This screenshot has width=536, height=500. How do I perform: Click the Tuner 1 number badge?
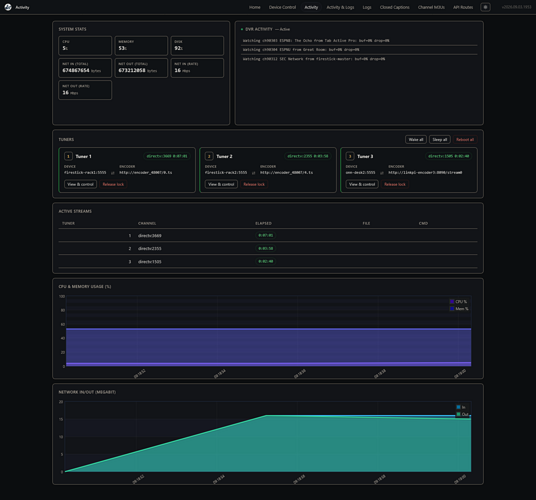68,156
